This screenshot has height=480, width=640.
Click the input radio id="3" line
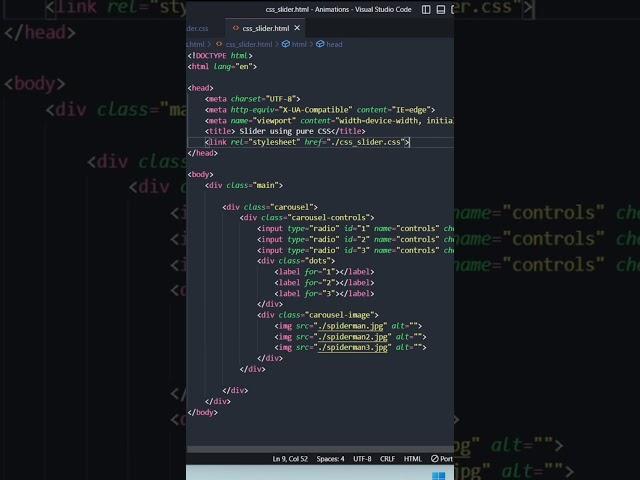(x=355, y=250)
